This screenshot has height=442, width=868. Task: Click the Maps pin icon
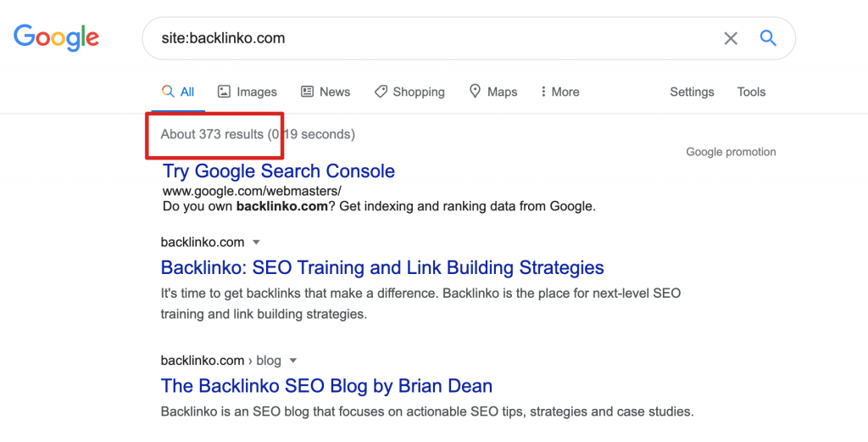coord(476,92)
